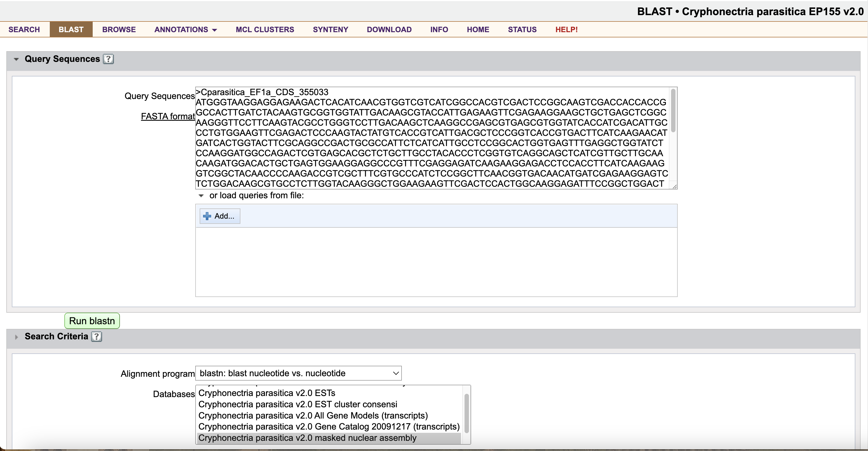Select All Gene Models (transcripts) database
This screenshot has height=451, width=868.
(x=313, y=416)
